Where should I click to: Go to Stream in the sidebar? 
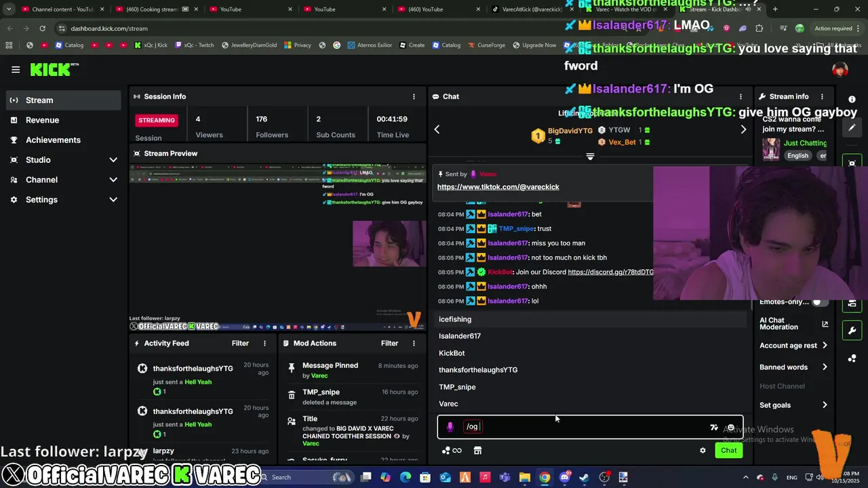[x=64, y=100]
